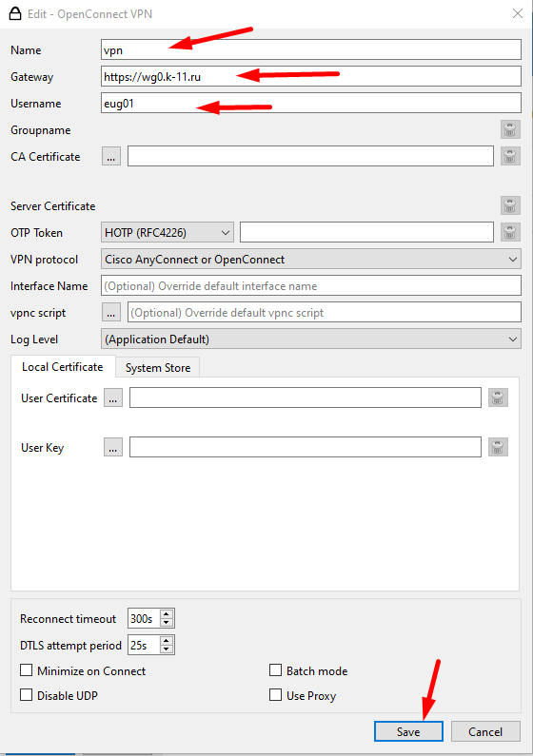Click into the Reconnect timeout 300s field
The image size is (533, 756).
click(145, 619)
